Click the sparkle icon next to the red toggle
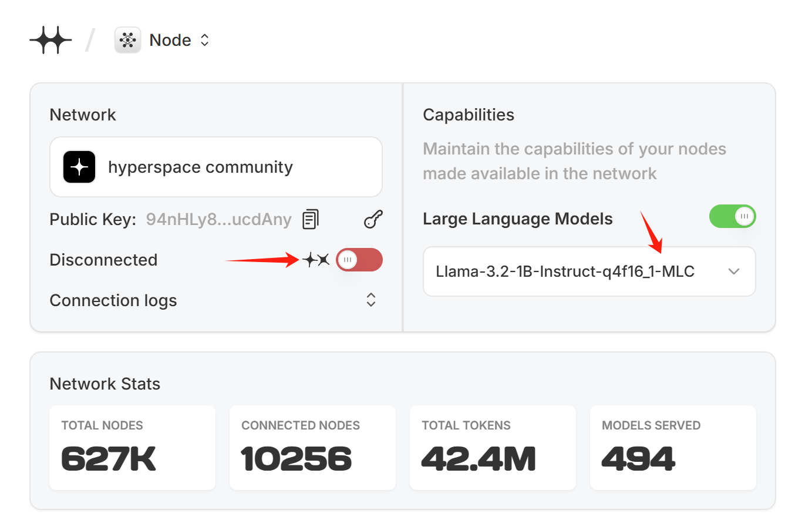This screenshot has height=520, width=812. (x=316, y=260)
